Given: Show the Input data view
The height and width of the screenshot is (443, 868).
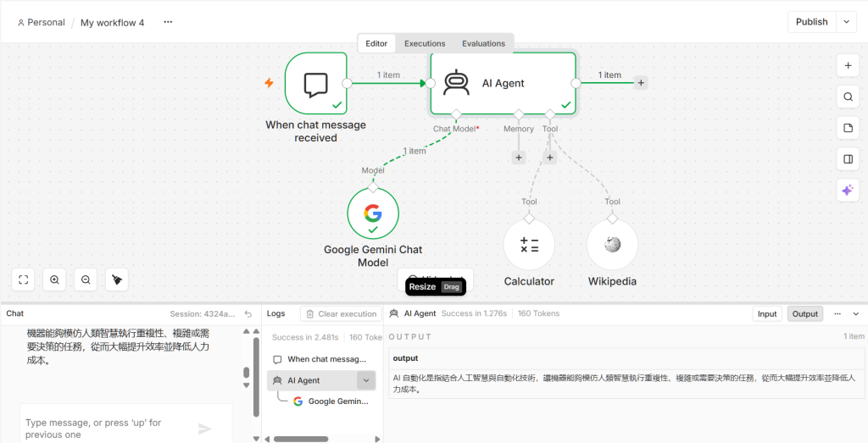Looking at the screenshot, I should (767, 313).
